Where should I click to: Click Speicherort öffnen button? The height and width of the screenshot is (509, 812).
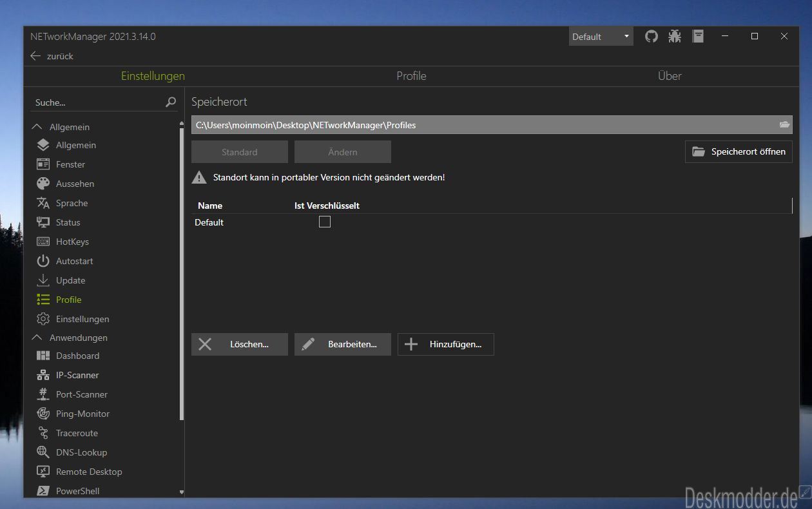739,151
